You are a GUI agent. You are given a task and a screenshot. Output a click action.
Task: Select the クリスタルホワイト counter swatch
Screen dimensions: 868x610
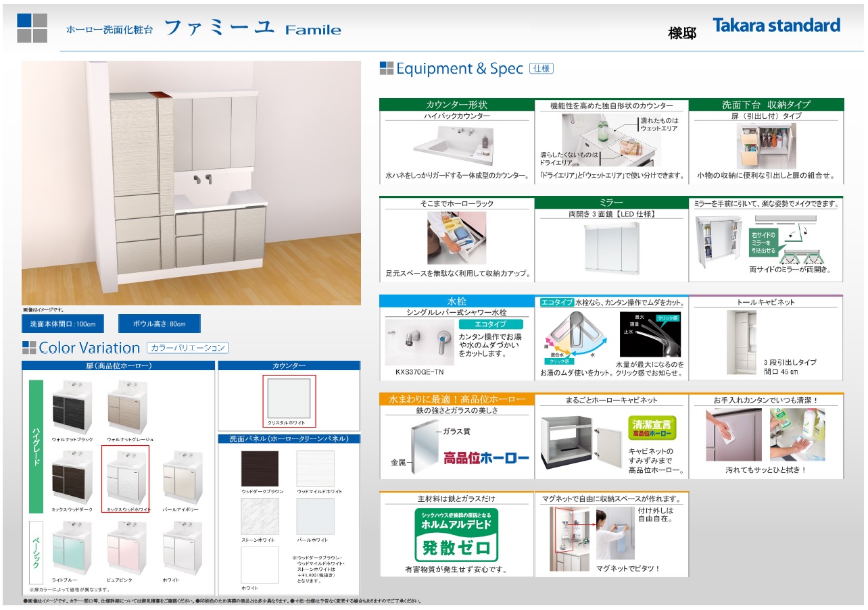[289, 399]
